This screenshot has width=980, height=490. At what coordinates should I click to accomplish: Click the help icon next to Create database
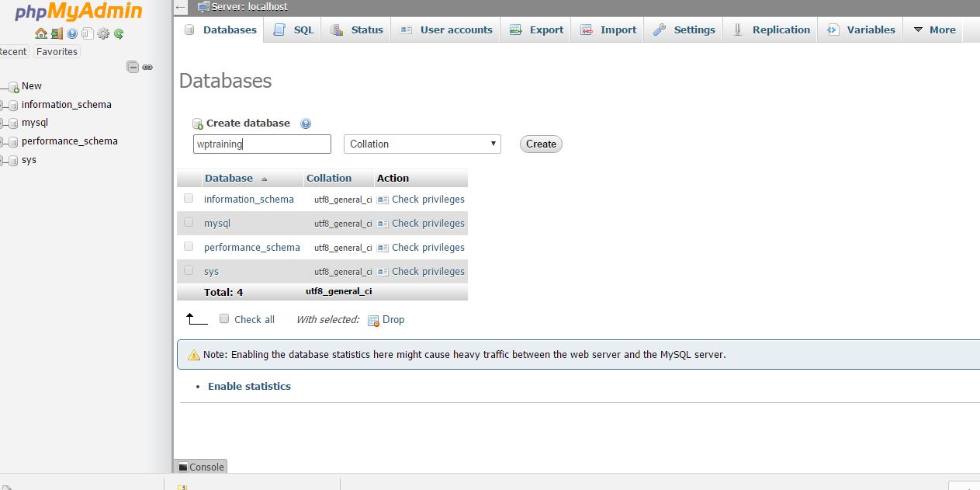(x=306, y=123)
